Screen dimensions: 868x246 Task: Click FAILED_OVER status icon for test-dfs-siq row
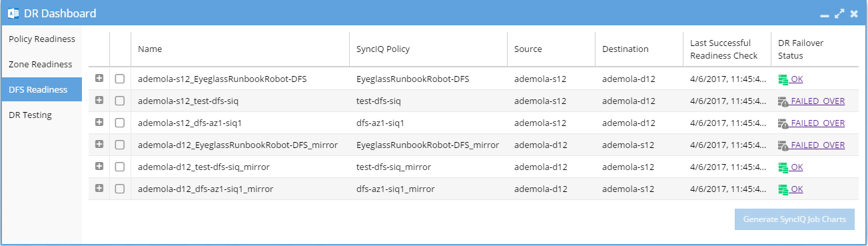[783, 101]
